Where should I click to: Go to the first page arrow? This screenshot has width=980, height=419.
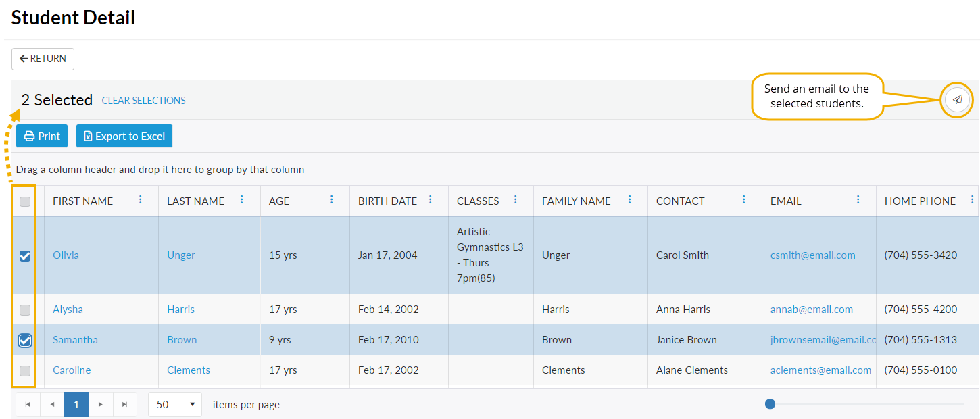click(x=28, y=404)
